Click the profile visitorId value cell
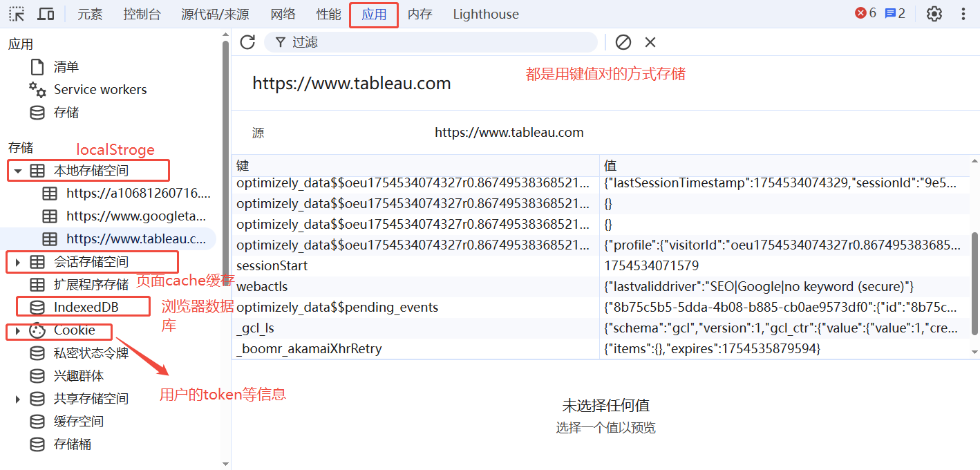 click(785, 245)
